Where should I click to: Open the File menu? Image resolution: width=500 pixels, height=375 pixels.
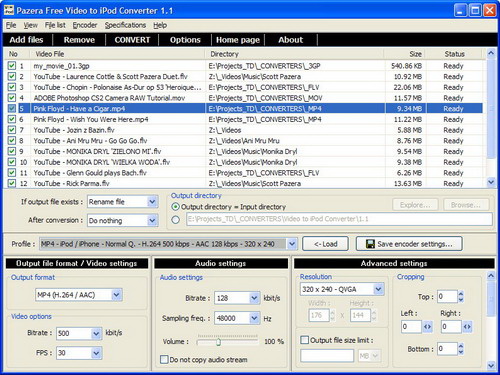coord(11,25)
